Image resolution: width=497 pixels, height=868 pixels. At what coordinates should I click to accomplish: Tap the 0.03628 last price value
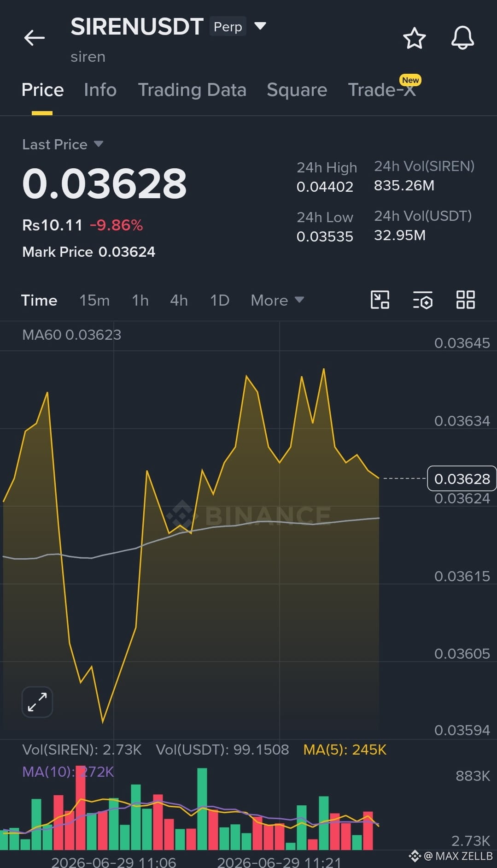click(105, 183)
